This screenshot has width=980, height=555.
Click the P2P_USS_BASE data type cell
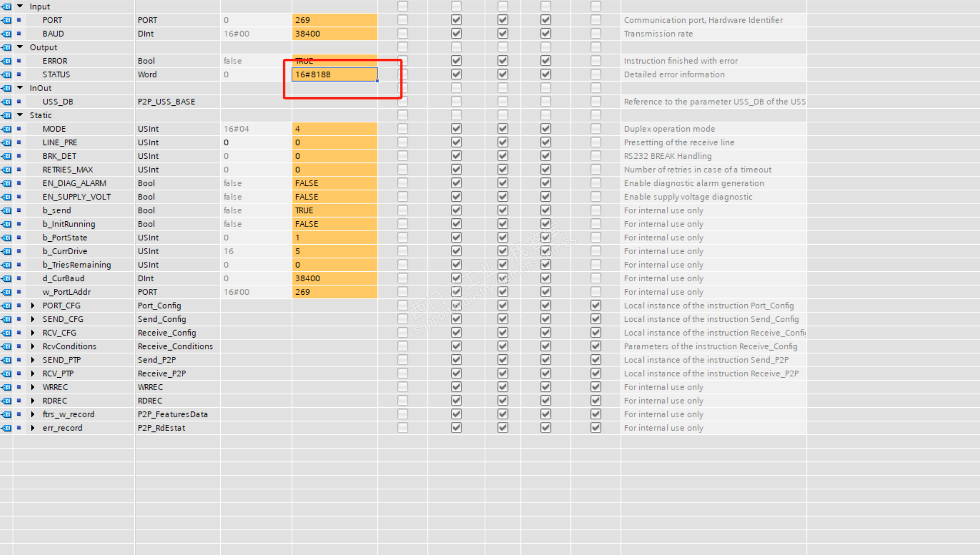coord(167,102)
